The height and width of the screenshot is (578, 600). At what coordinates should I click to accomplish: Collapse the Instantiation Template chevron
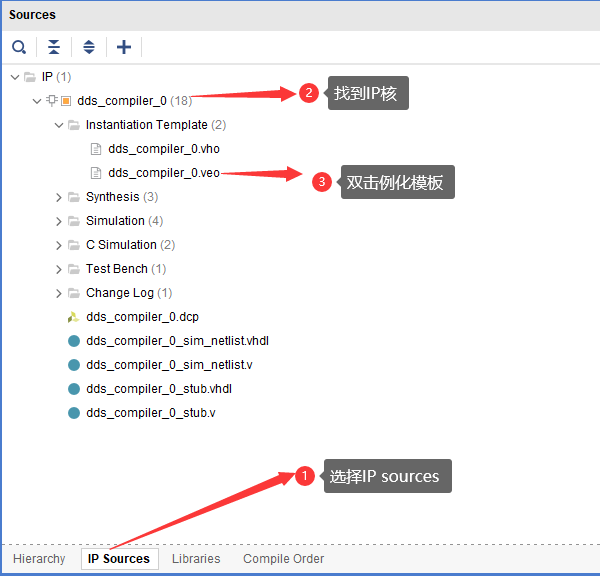(x=59, y=125)
